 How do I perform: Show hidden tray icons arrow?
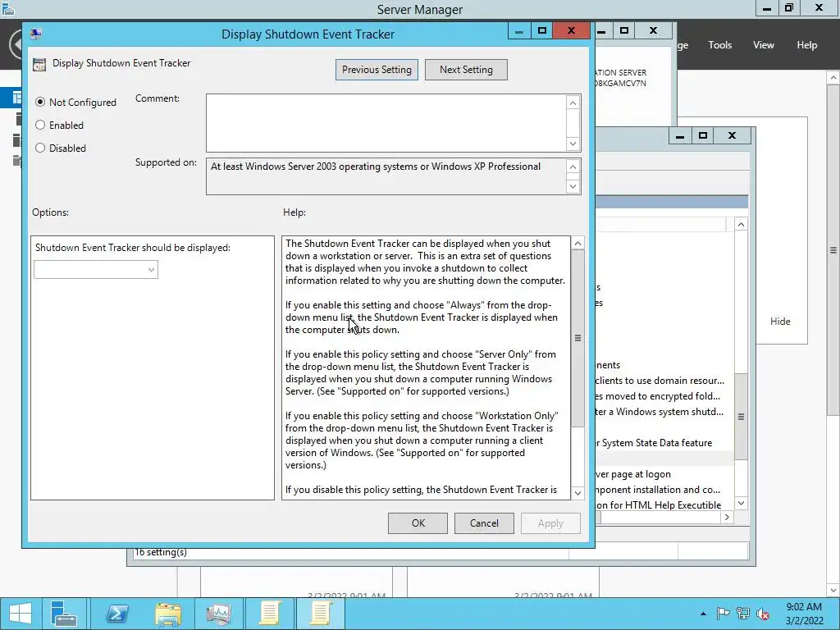click(703, 614)
